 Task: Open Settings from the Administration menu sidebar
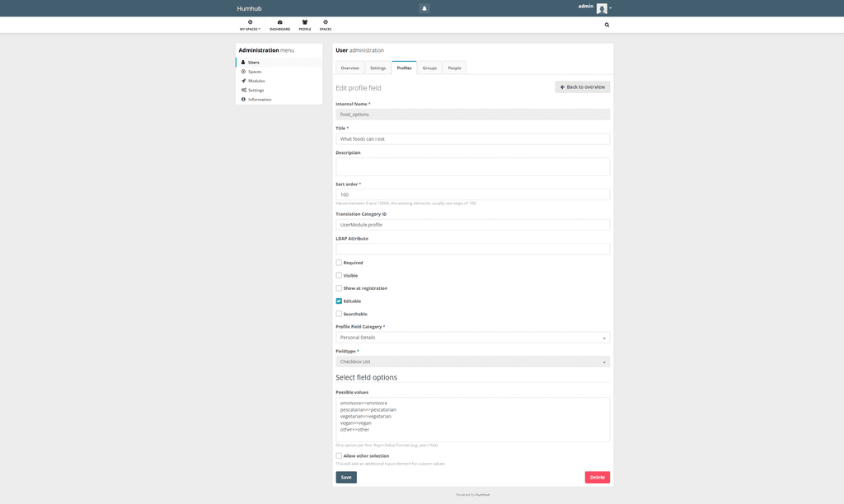pyautogui.click(x=256, y=90)
